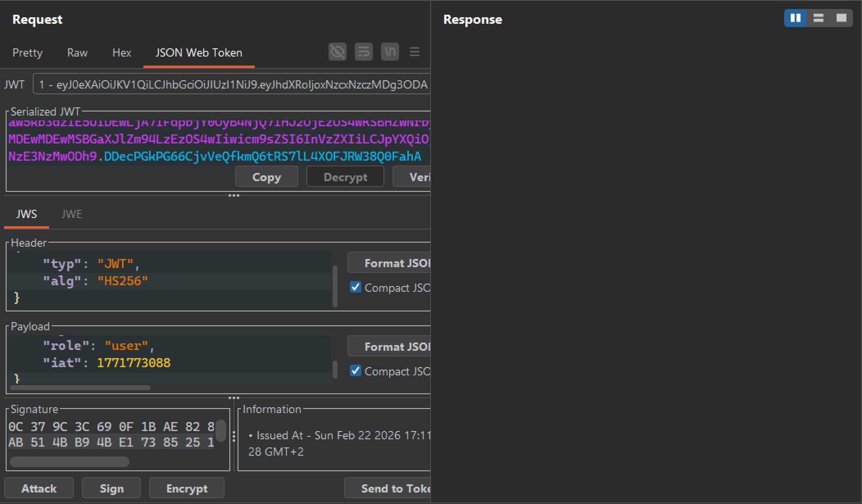Uncheck Compact JSON for the Payload
The width and height of the screenshot is (862, 504).
coord(355,371)
